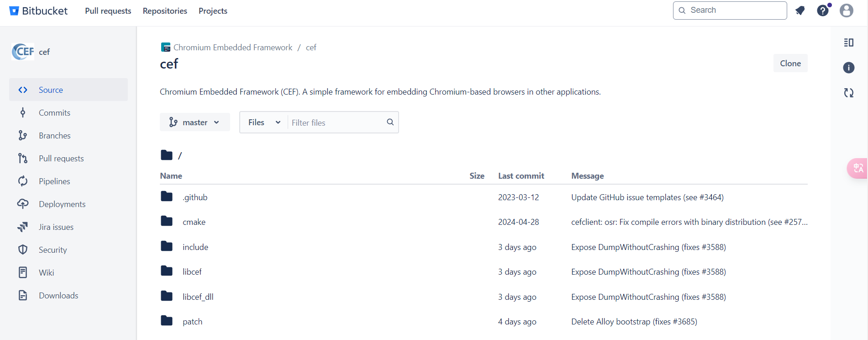
Task: Open the cefclient osr compile errors commit message
Action: point(689,222)
